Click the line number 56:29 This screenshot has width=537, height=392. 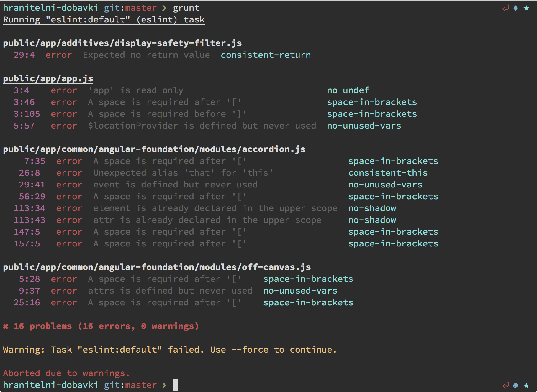32,197
